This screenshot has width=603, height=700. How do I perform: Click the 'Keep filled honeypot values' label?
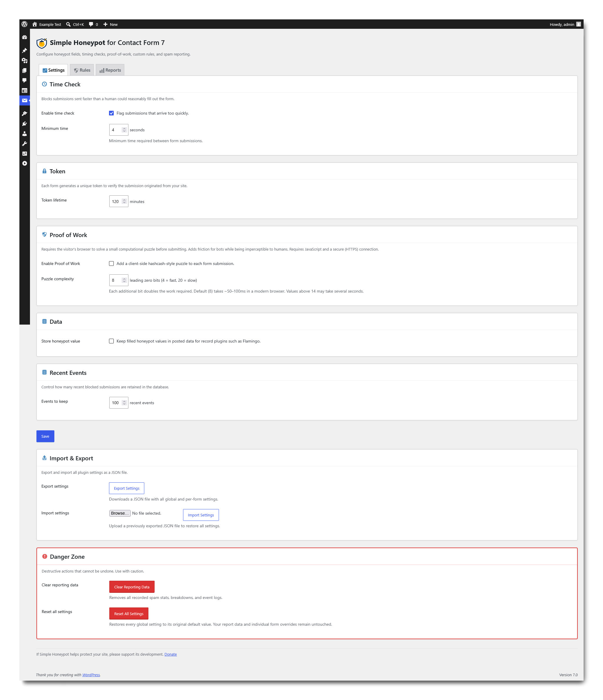tap(189, 341)
